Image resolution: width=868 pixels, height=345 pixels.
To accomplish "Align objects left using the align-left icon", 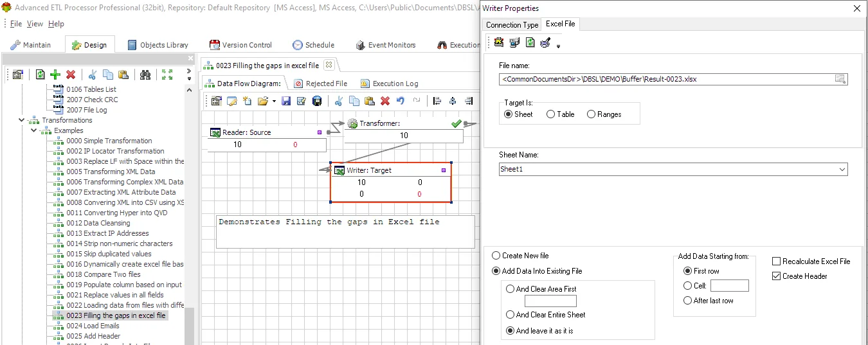I will point(437,101).
